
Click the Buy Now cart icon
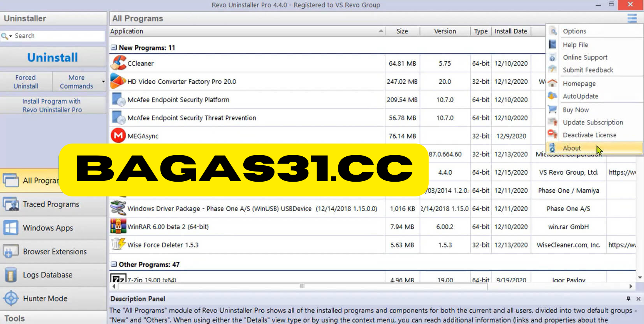[x=553, y=110]
